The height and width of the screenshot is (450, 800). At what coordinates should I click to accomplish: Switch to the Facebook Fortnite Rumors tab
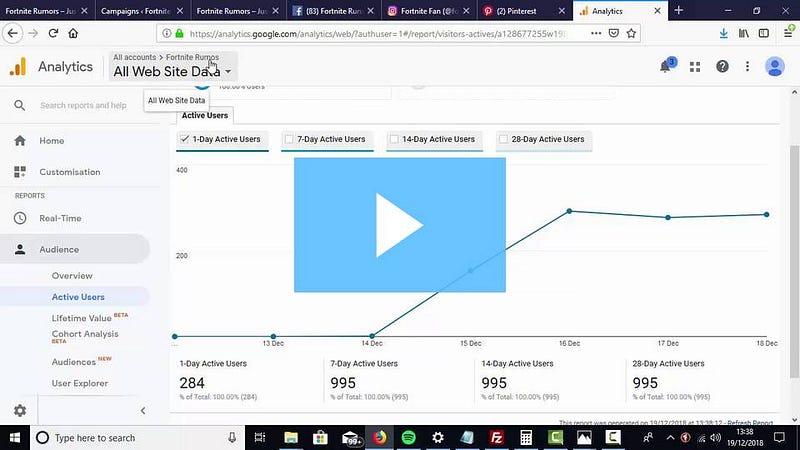click(x=334, y=10)
